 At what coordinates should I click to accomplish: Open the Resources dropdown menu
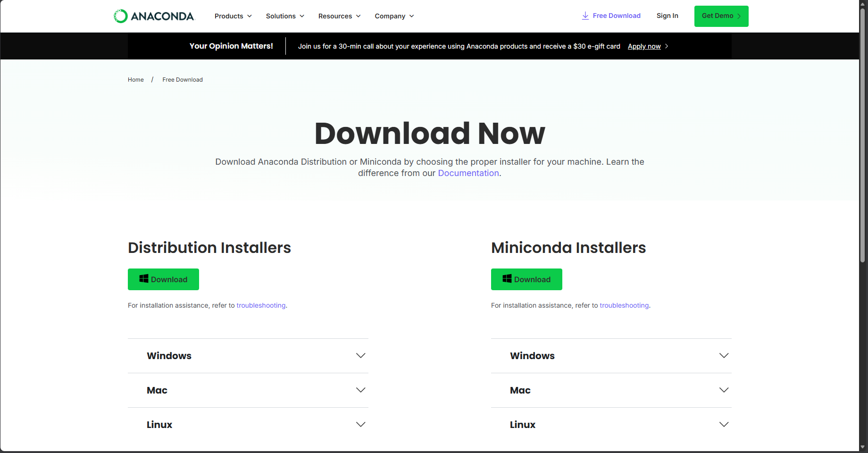click(339, 16)
